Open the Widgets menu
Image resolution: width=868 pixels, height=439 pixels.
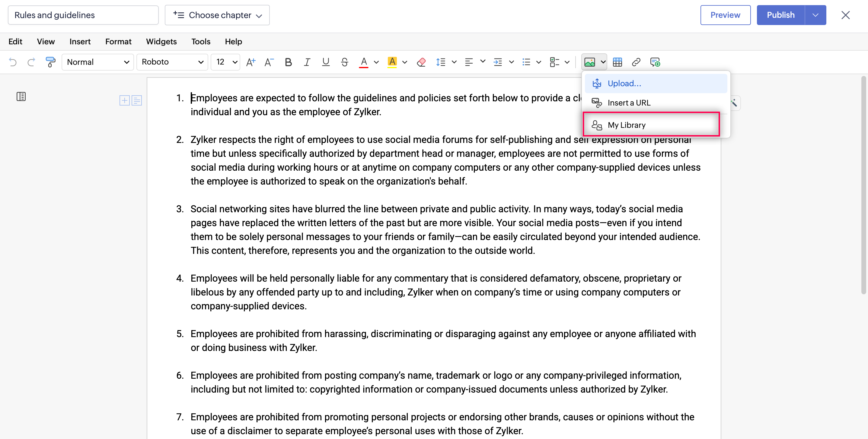pyautogui.click(x=161, y=42)
